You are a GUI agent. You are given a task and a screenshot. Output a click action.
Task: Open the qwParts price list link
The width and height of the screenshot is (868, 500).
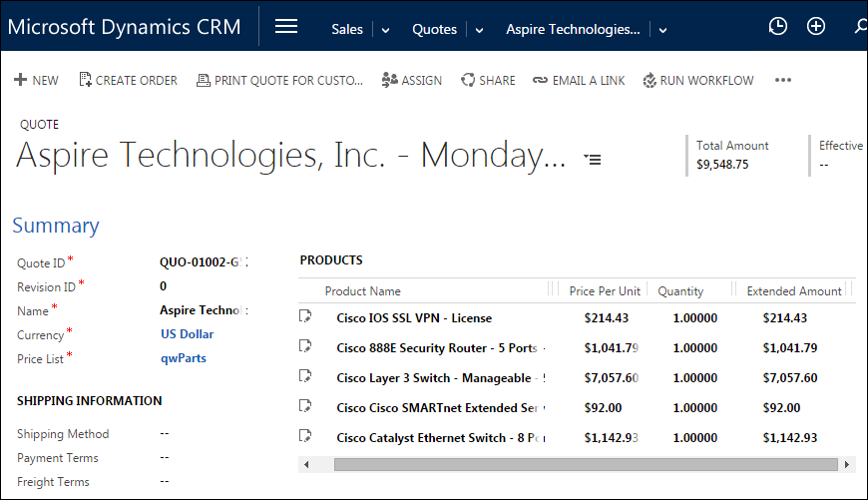(x=183, y=358)
